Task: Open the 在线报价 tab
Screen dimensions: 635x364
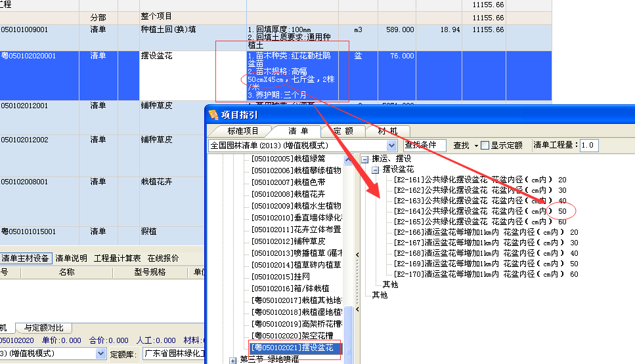Action: (163, 258)
